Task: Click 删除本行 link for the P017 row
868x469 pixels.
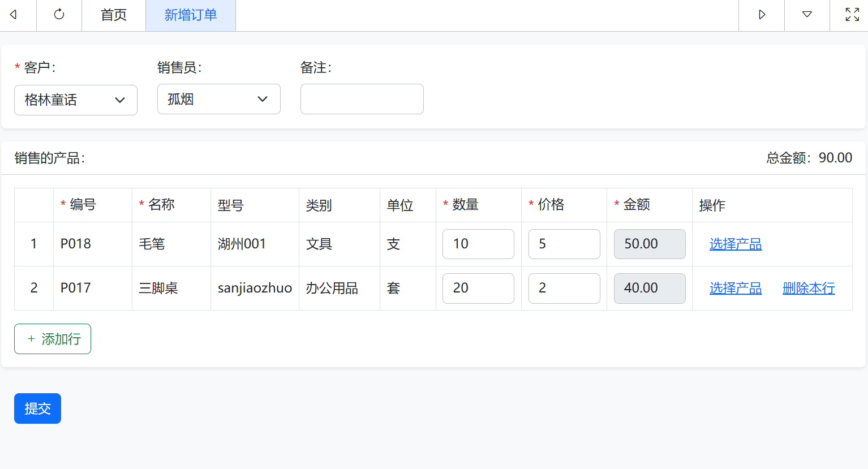Action: coord(809,288)
